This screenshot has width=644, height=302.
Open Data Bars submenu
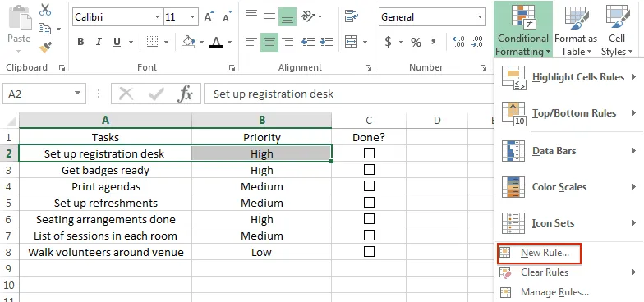(x=568, y=151)
